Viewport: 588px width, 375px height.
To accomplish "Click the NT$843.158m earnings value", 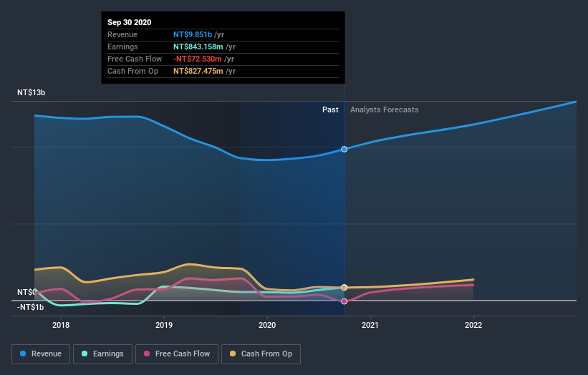I will click(198, 47).
